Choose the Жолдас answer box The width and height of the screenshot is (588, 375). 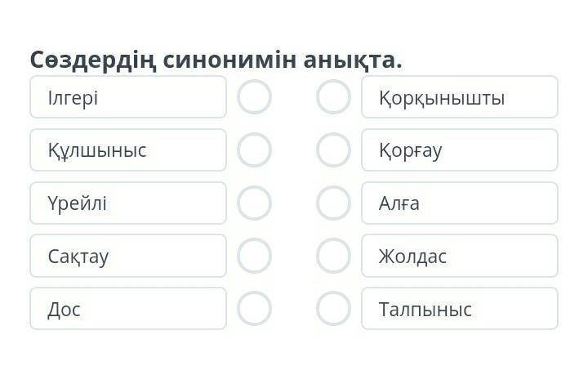pos(459,256)
